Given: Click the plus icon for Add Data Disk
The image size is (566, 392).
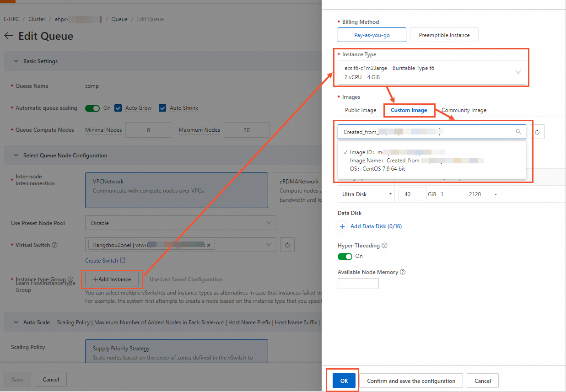Looking at the screenshot, I should pyautogui.click(x=342, y=226).
